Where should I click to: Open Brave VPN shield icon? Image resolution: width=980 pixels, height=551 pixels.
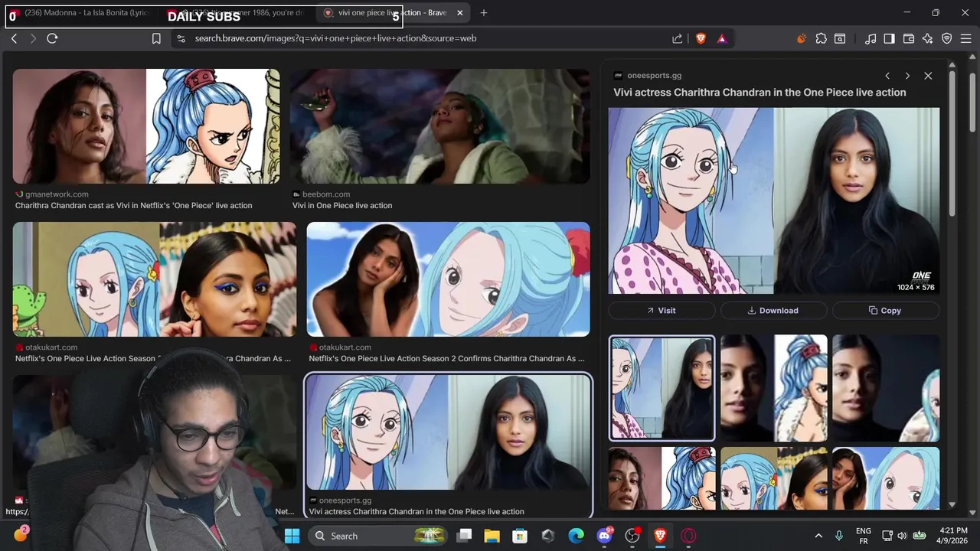coord(947,38)
